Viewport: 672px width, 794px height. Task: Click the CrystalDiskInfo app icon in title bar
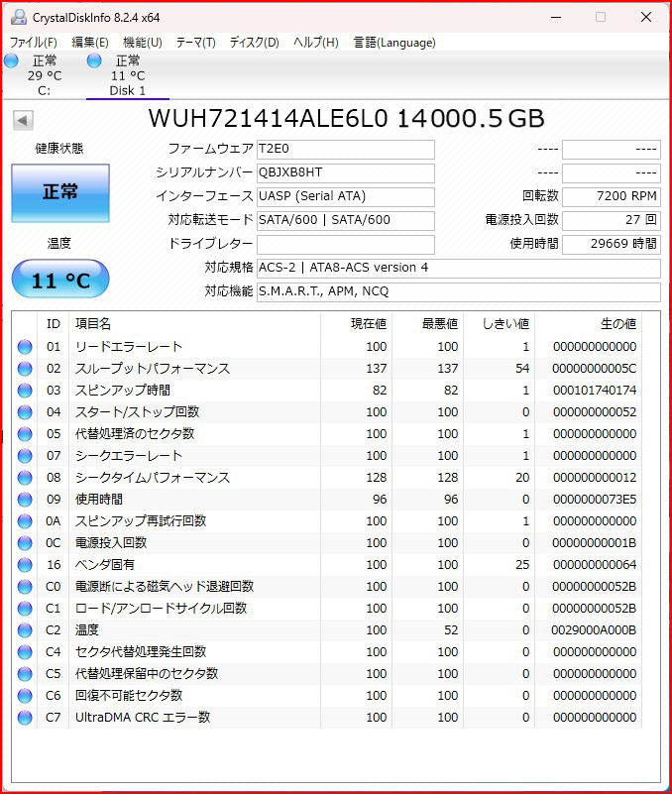19,17
